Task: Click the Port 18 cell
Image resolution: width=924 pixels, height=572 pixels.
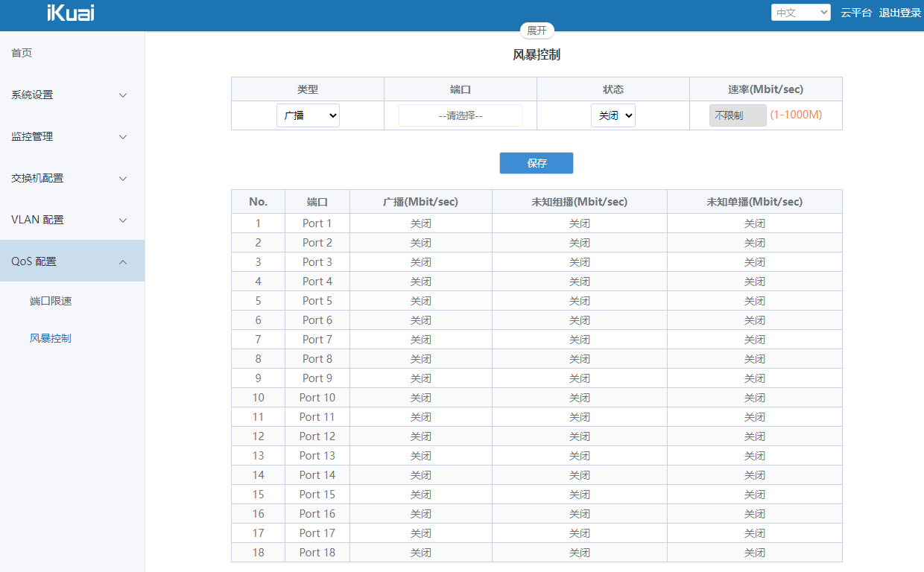Action: (317, 553)
